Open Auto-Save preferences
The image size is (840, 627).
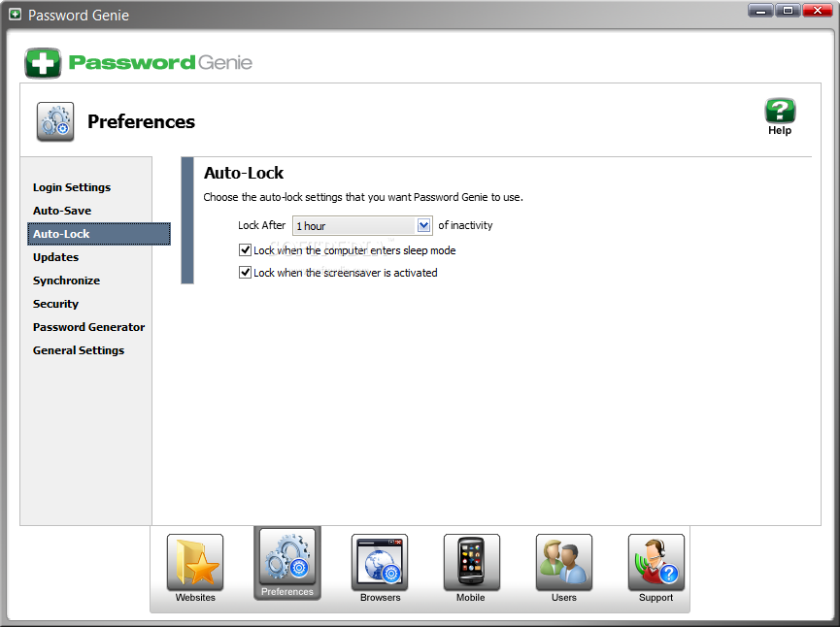[62, 211]
